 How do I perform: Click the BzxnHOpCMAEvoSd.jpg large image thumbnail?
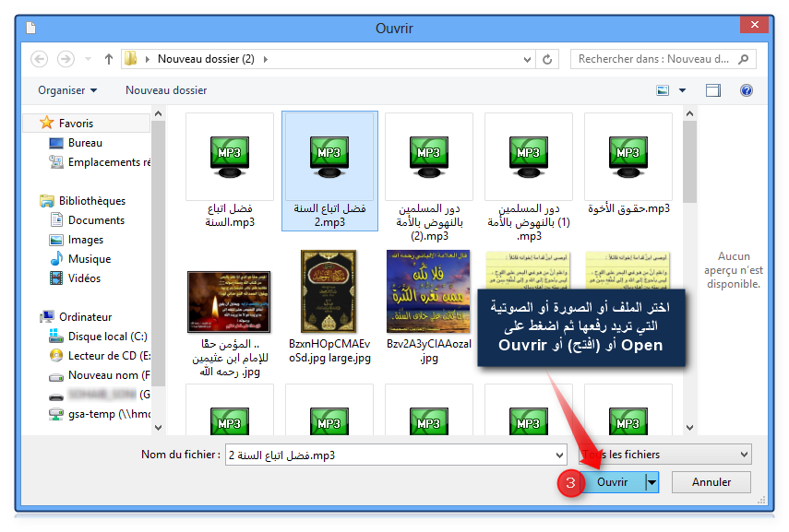(329, 291)
